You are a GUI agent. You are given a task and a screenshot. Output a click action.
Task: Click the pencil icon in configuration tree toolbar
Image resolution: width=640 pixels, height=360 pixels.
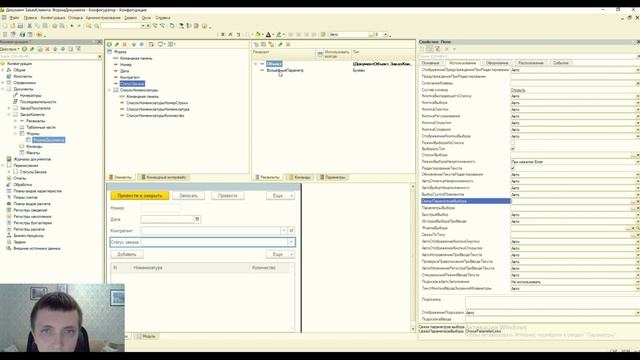pyautogui.click(x=32, y=49)
